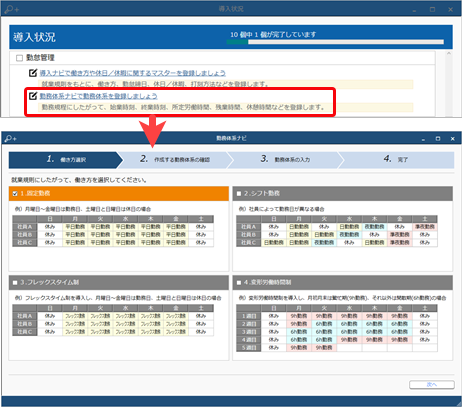
Task: Click edit icon beside 勤務体系ナビ link
Action: pos(33,96)
